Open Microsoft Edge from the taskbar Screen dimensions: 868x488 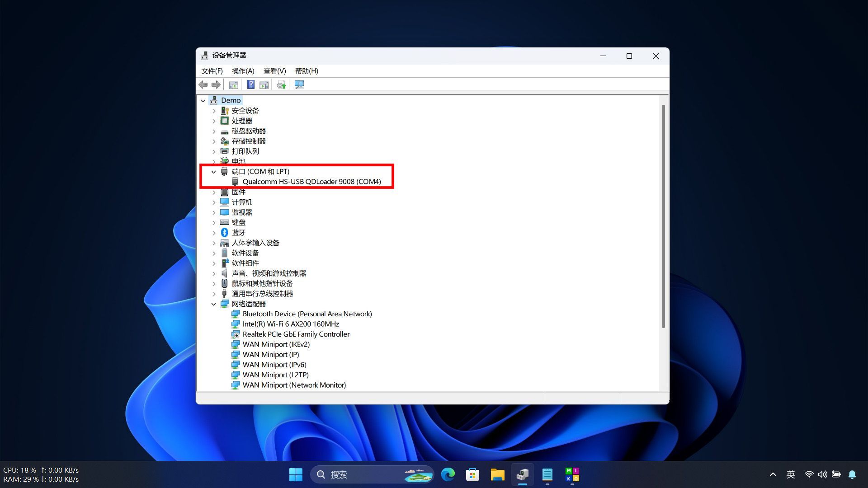(x=448, y=474)
